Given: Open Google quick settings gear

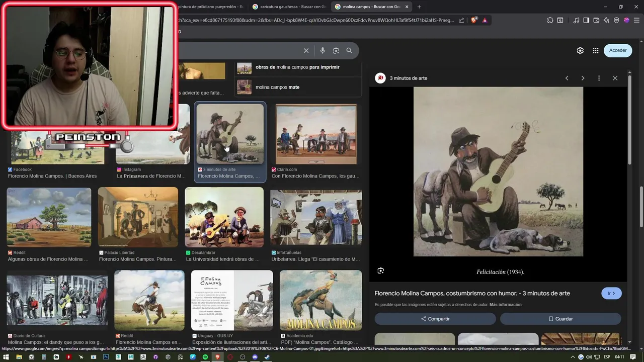Looking at the screenshot, I should [x=580, y=50].
